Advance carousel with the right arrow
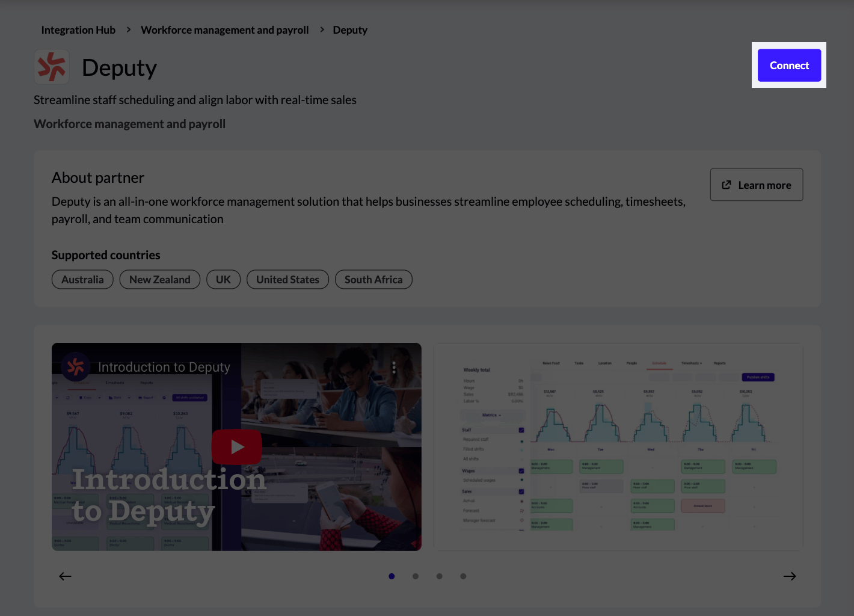 coord(790,576)
